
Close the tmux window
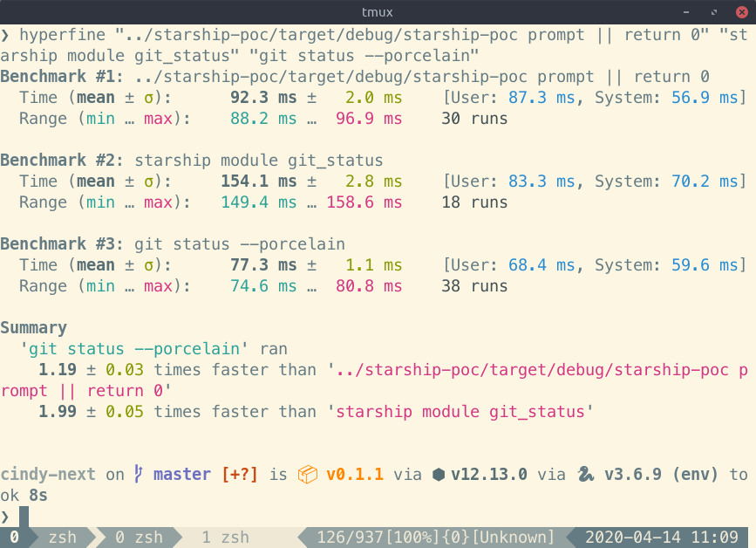[x=742, y=12]
